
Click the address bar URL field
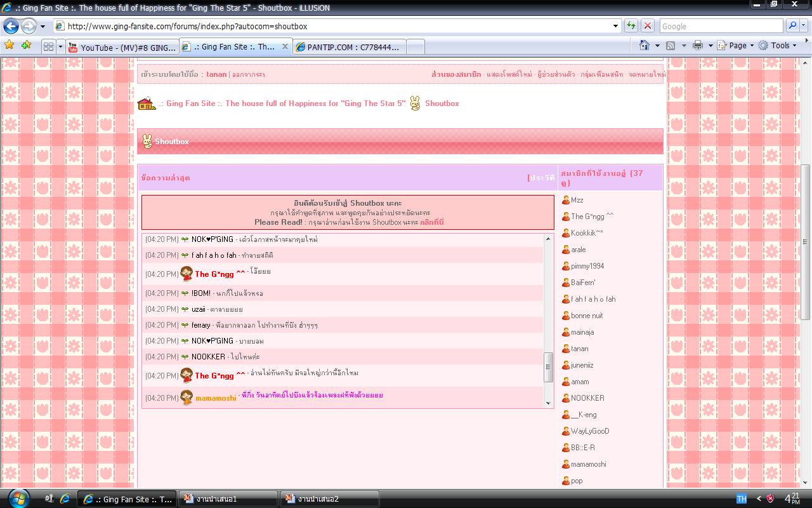332,26
